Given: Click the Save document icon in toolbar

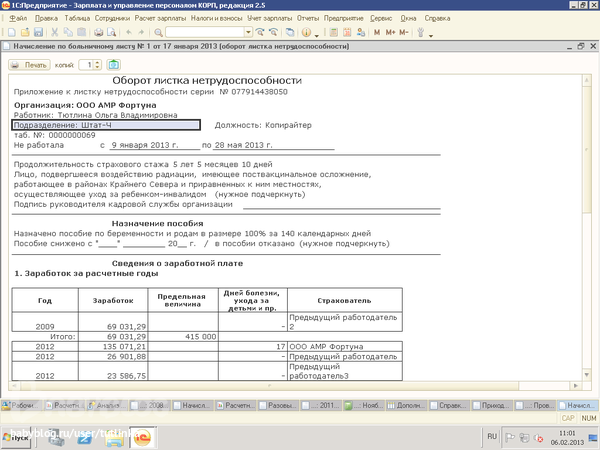Looking at the screenshot, I should pyautogui.click(x=36, y=33).
